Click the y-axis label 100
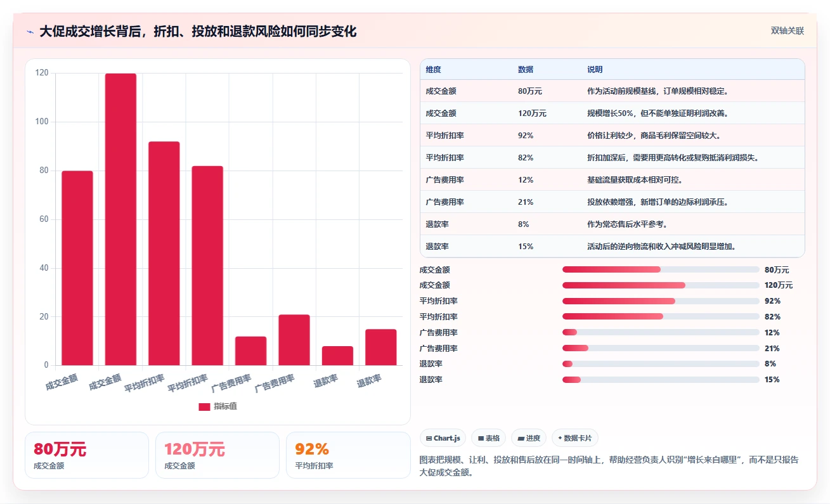 coord(42,122)
